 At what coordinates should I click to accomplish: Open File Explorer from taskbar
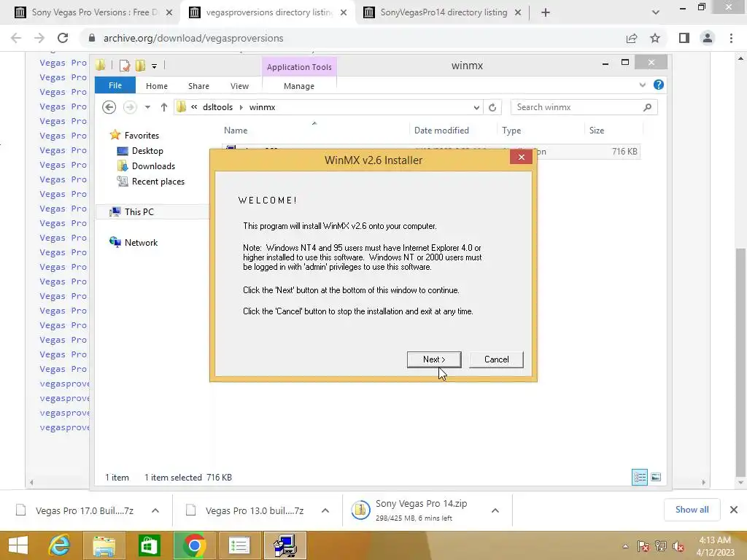104,545
